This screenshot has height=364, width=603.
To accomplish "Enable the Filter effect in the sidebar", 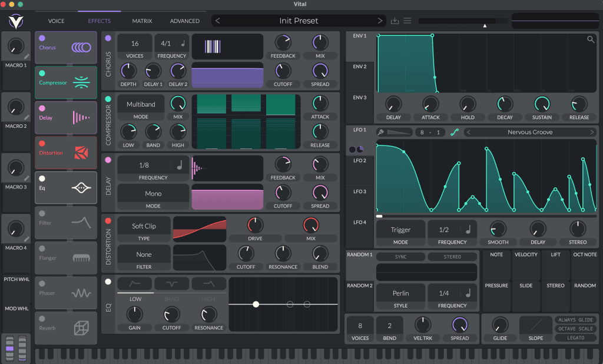I will [x=42, y=214].
